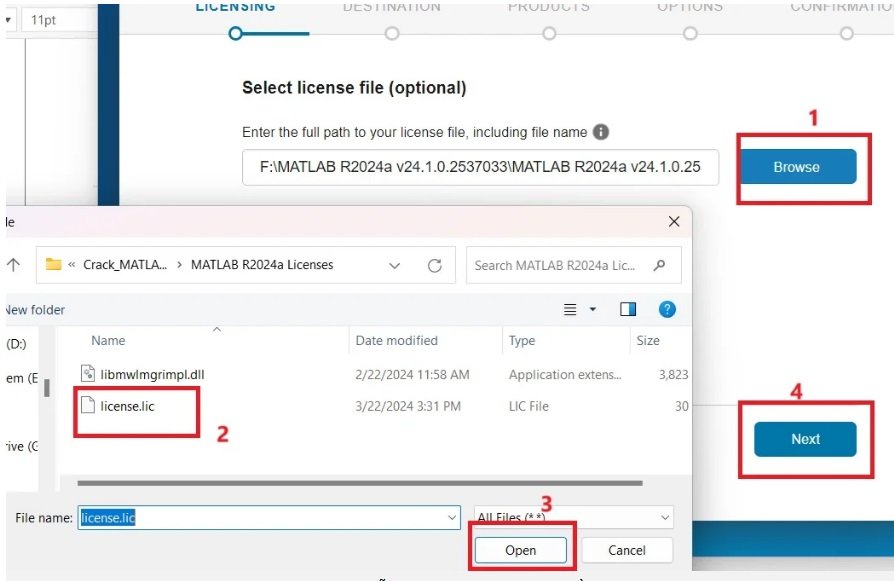Select the LICENSING tab label
Image resolution: width=894 pixels, height=581 pixels.
point(235,6)
